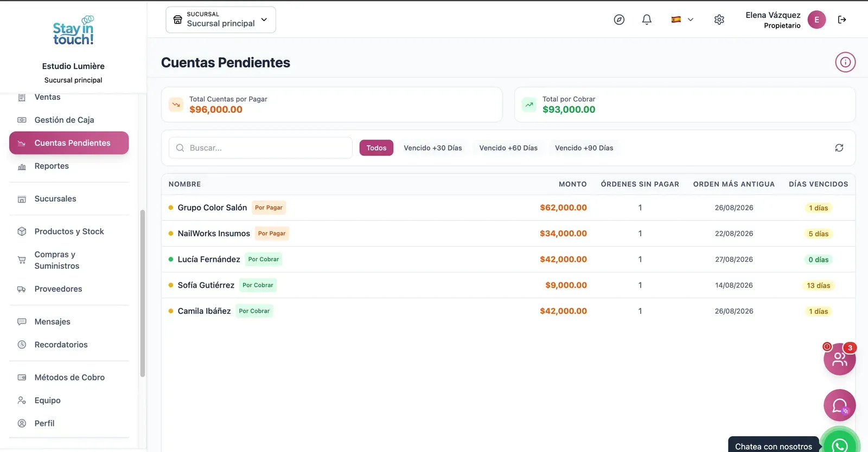Viewport: 868px width, 452px height.
Task: Click the logout icon
Action: 842,20
